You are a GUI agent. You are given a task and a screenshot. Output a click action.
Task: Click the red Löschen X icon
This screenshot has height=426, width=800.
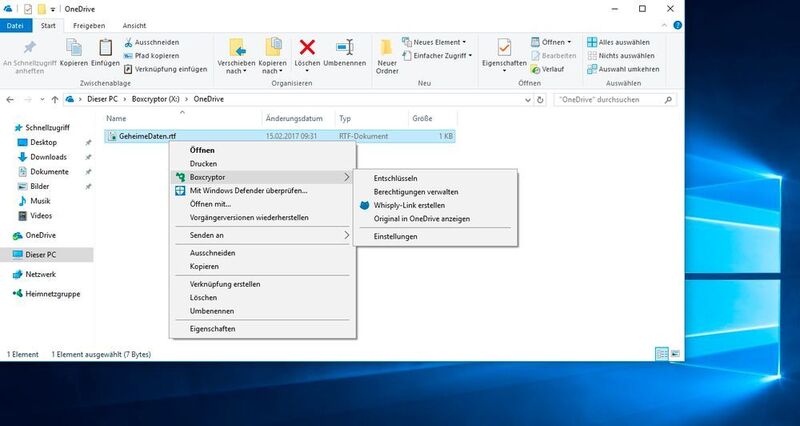[307, 48]
